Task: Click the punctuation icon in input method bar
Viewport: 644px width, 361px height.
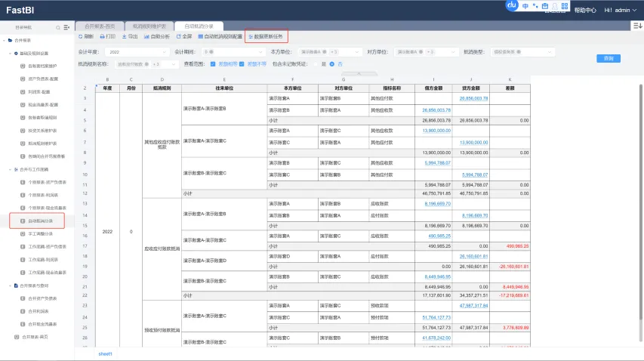Action: [535, 6]
